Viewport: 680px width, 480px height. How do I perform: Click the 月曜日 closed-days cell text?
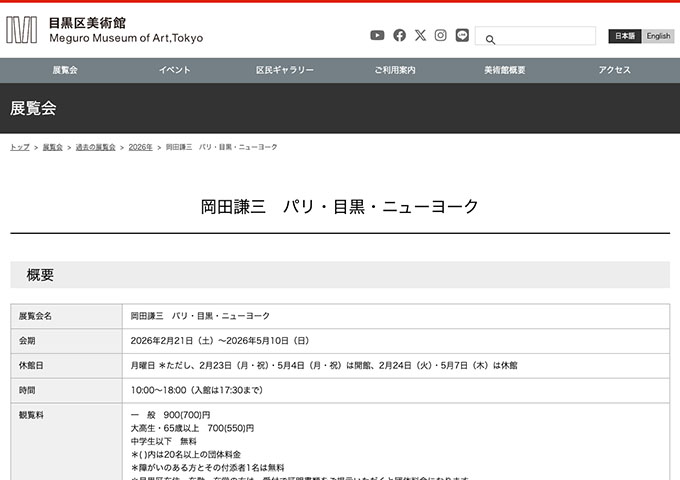point(324,366)
